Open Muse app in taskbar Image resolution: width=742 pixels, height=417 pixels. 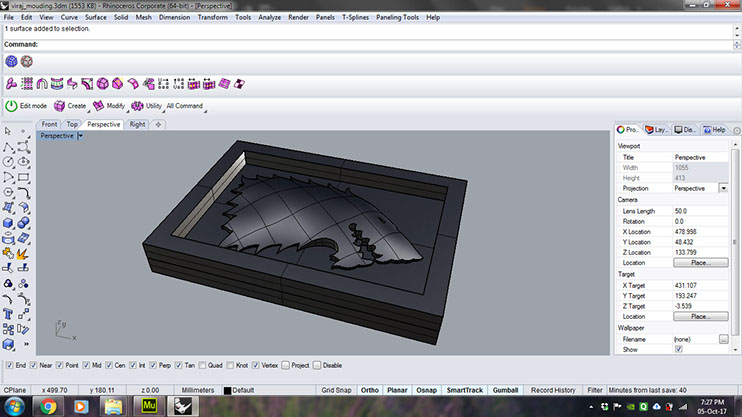pyautogui.click(x=149, y=406)
